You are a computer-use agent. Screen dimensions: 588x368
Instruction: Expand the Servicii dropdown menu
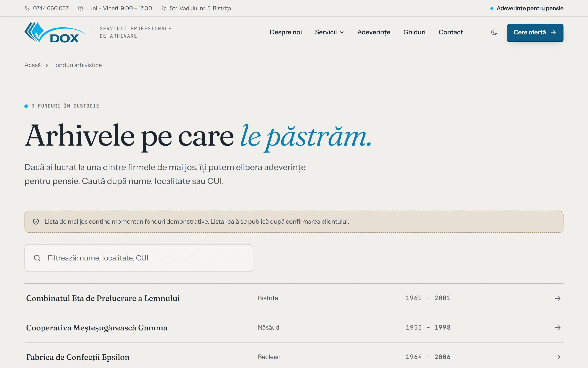329,32
